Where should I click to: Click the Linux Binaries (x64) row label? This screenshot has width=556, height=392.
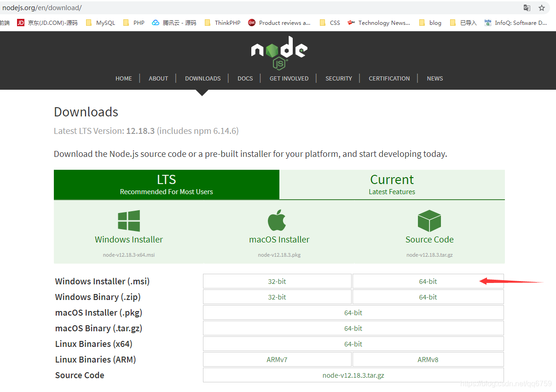point(93,344)
